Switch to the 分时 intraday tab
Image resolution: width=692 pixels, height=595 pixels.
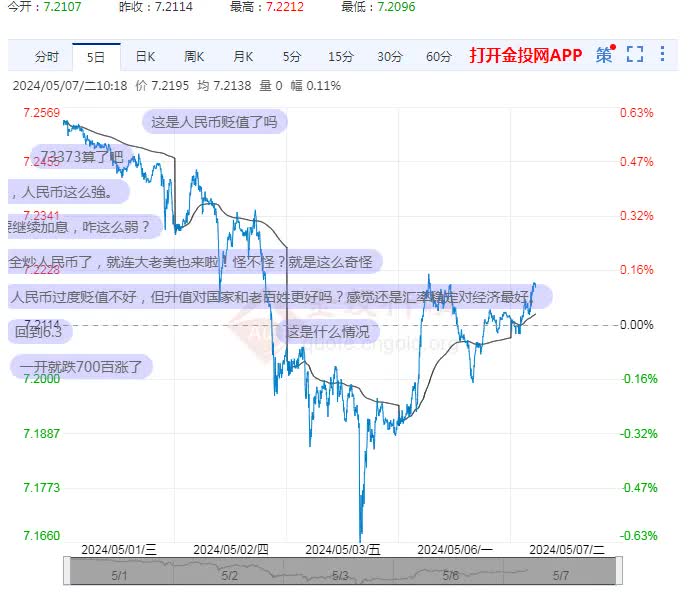coord(47,57)
